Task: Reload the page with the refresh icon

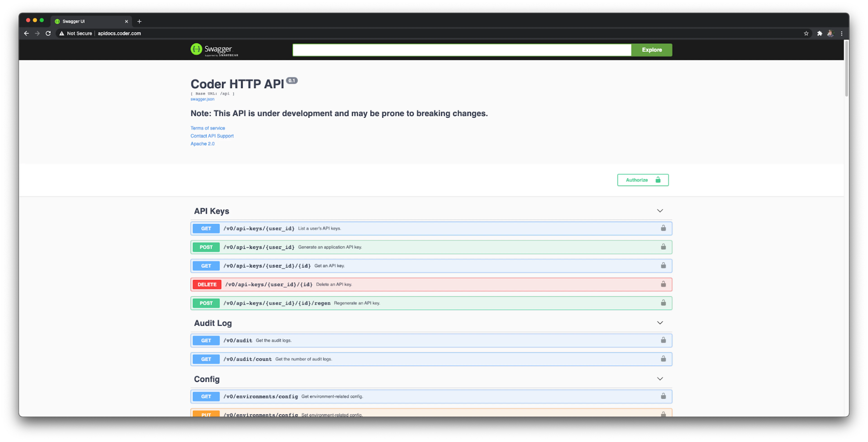Action: (48, 33)
